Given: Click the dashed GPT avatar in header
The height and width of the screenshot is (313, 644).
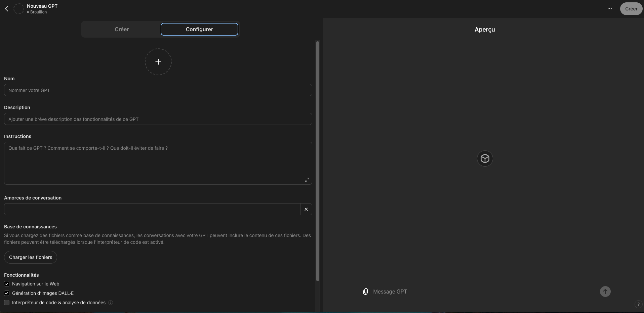Looking at the screenshot, I should click(x=19, y=9).
